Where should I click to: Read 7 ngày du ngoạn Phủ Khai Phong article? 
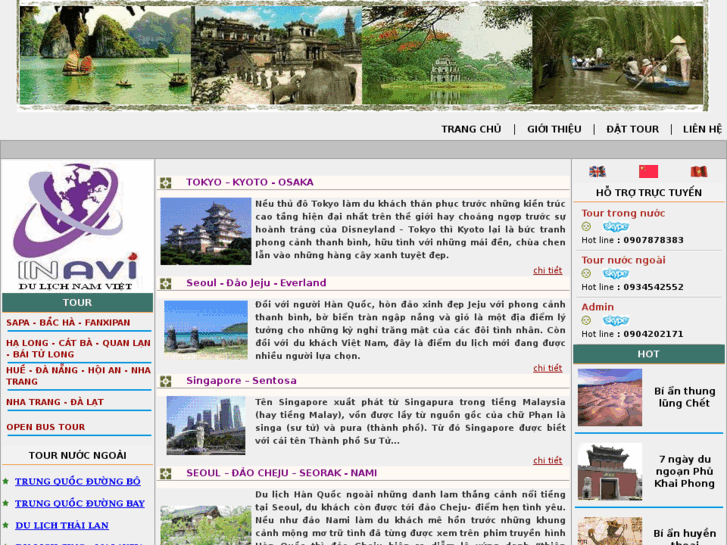[684, 471]
